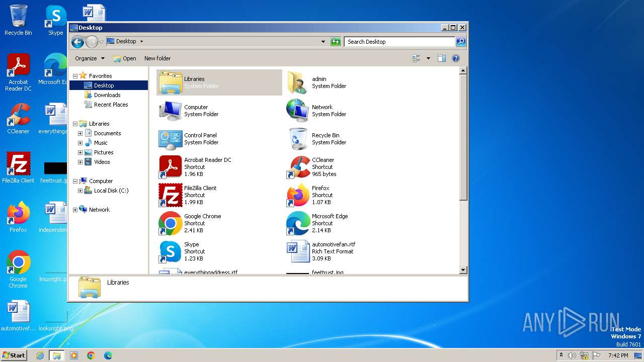Open the address bar history dropdown

click(323, 42)
